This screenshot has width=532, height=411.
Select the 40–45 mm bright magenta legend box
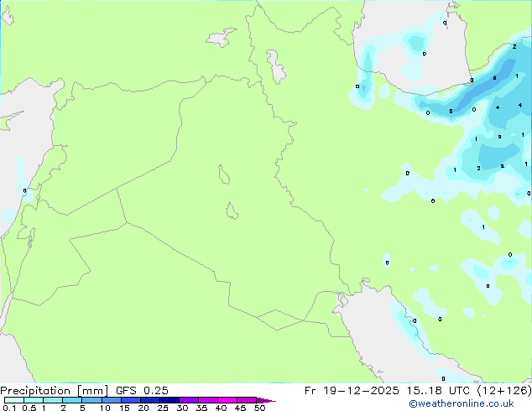(x=227, y=400)
